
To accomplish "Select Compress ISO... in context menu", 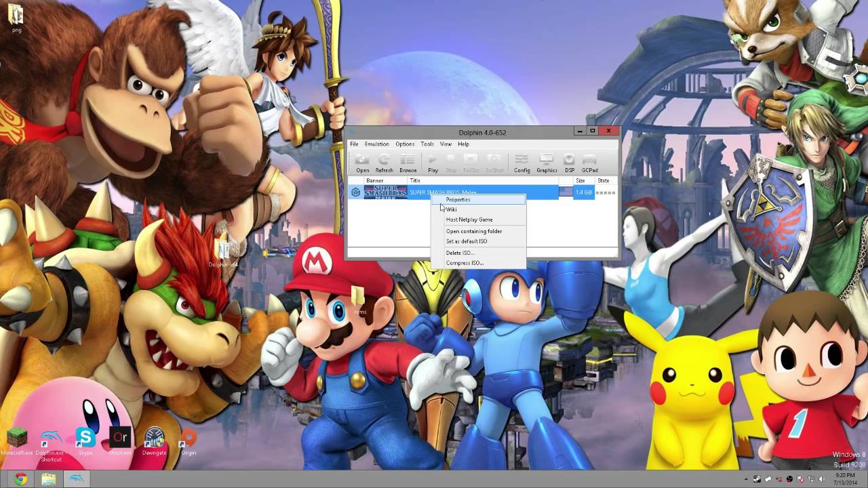I will pos(478,263).
